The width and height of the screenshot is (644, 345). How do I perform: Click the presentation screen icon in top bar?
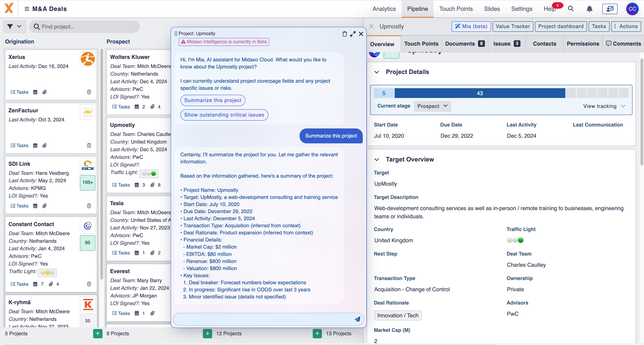pos(610,9)
